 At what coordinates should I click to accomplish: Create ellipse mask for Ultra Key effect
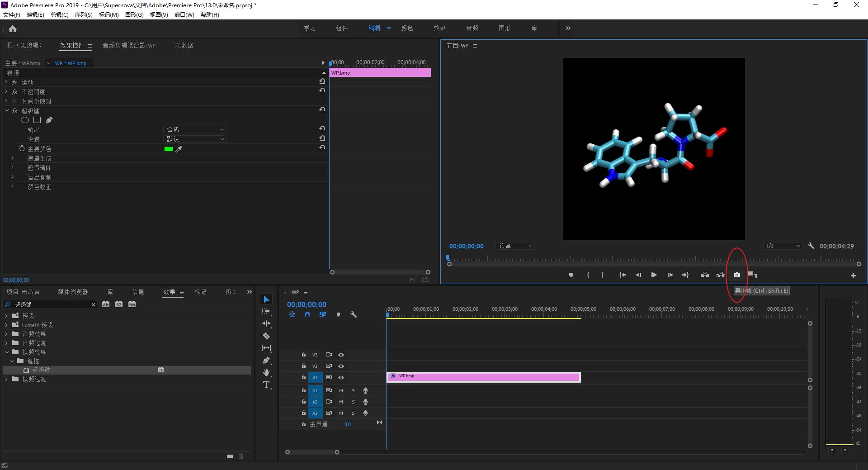[x=25, y=120]
